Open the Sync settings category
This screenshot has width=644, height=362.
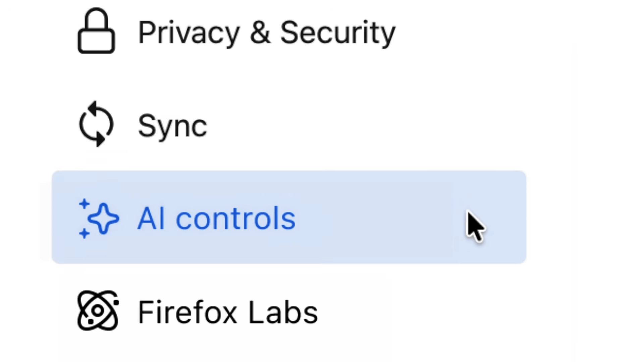(x=172, y=126)
